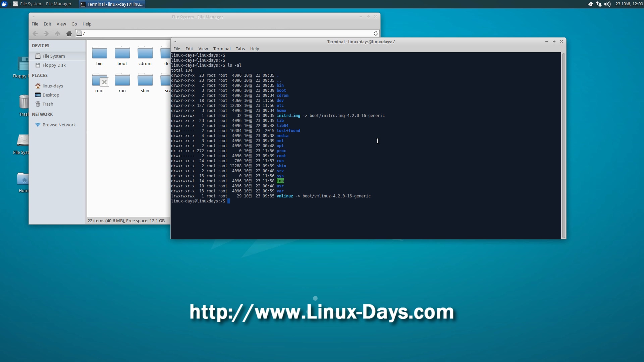Open the boot folder icon
Screen dimensions: 644x362
(122, 53)
